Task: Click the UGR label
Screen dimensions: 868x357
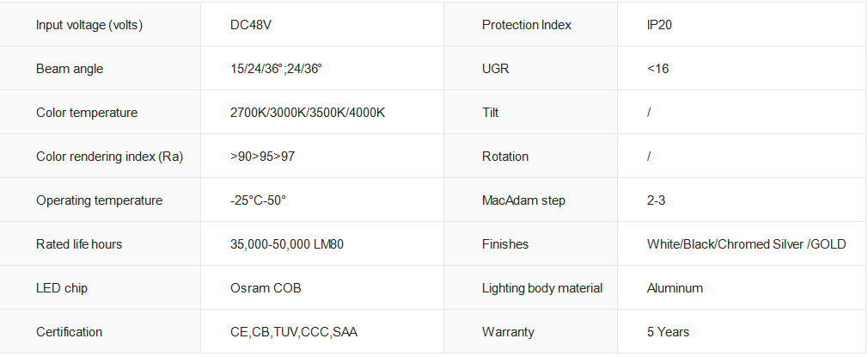Action: point(495,69)
